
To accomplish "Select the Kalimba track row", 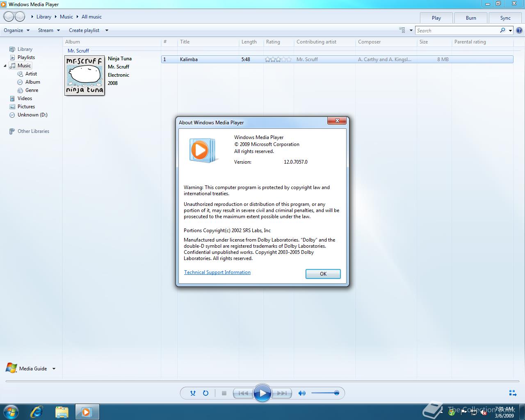I will [337, 59].
